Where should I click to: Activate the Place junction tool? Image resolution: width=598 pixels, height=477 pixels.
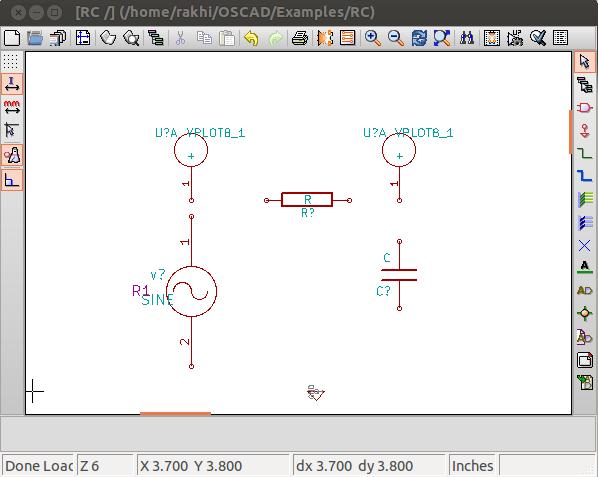[x=585, y=314]
